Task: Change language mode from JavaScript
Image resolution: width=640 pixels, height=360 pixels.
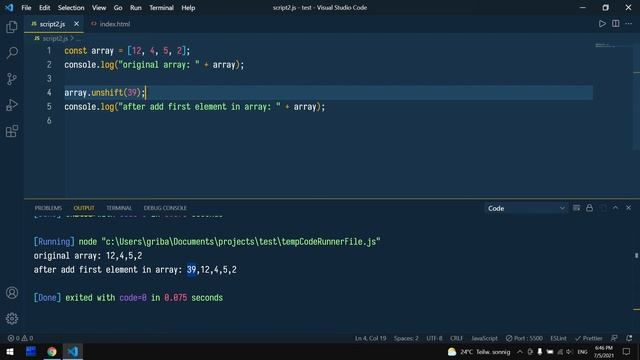Action: (484, 338)
